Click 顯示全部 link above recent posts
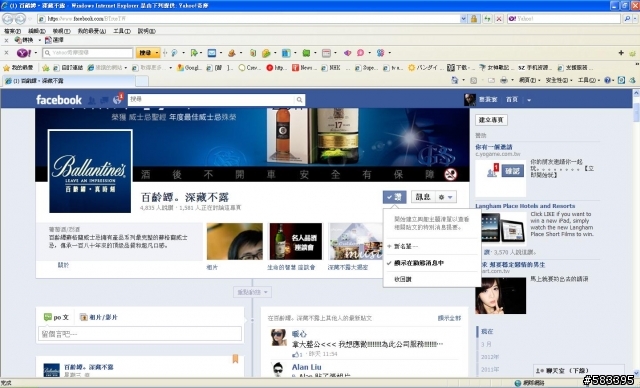This screenshot has height=388, width=640. pos(449,318)
